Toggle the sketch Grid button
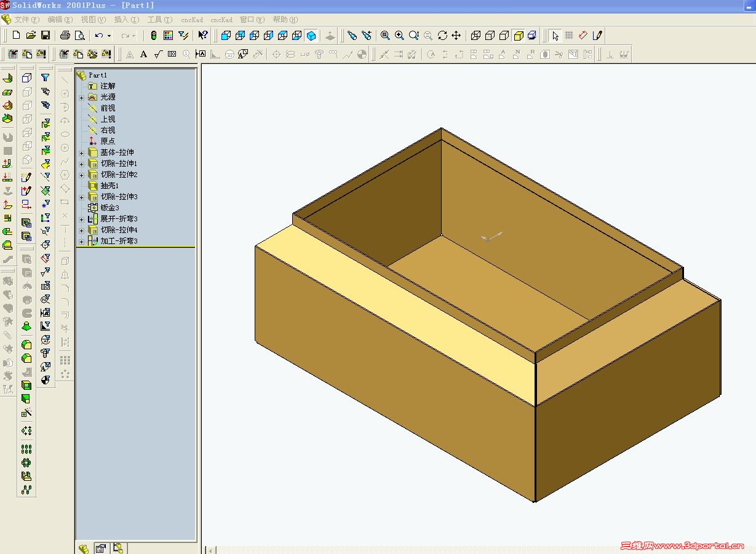 569,36
